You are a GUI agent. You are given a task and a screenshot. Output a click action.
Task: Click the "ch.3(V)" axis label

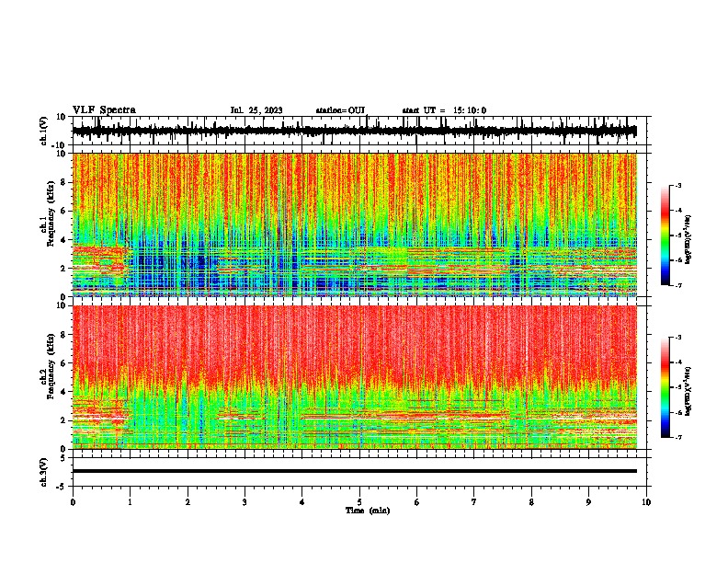tap(44, 472)
